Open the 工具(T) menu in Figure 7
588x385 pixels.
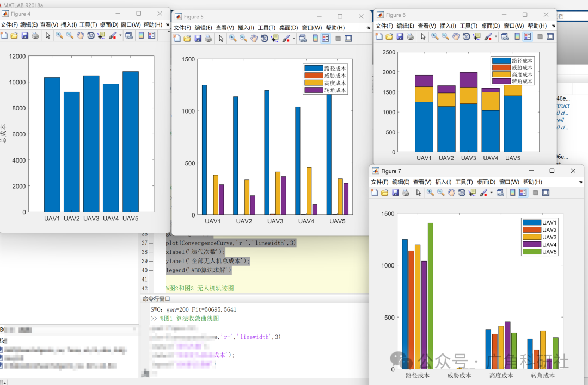[x=464, y=182]
